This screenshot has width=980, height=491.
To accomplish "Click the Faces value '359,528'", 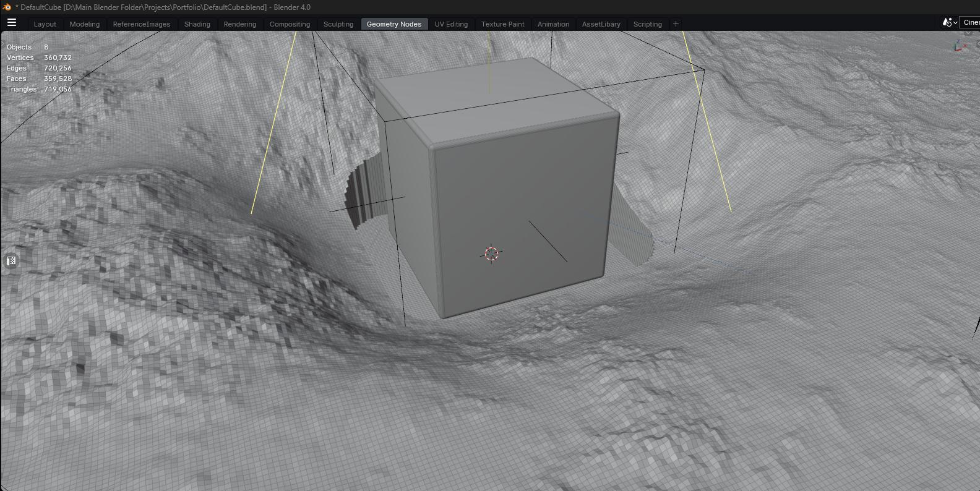I will pos(58,79).
